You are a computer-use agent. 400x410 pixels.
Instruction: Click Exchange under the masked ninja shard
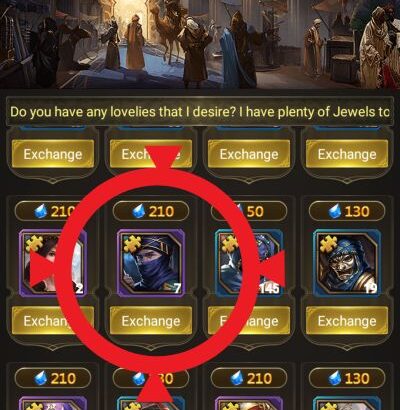coord(151,321)
